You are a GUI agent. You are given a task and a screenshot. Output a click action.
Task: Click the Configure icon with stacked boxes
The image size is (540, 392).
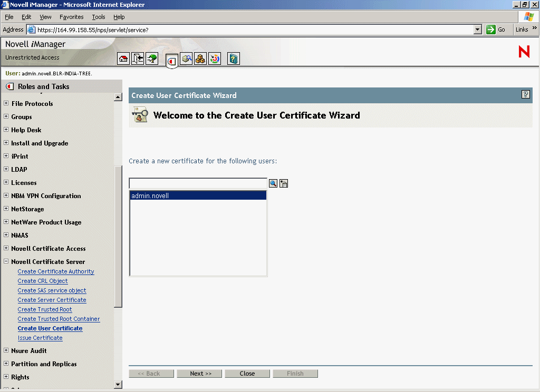point(200,59)
